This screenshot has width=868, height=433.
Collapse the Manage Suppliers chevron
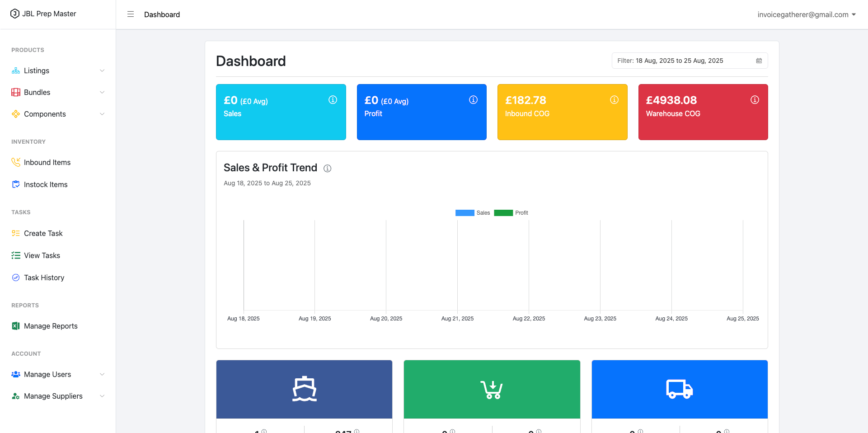[x=102, y=396]
